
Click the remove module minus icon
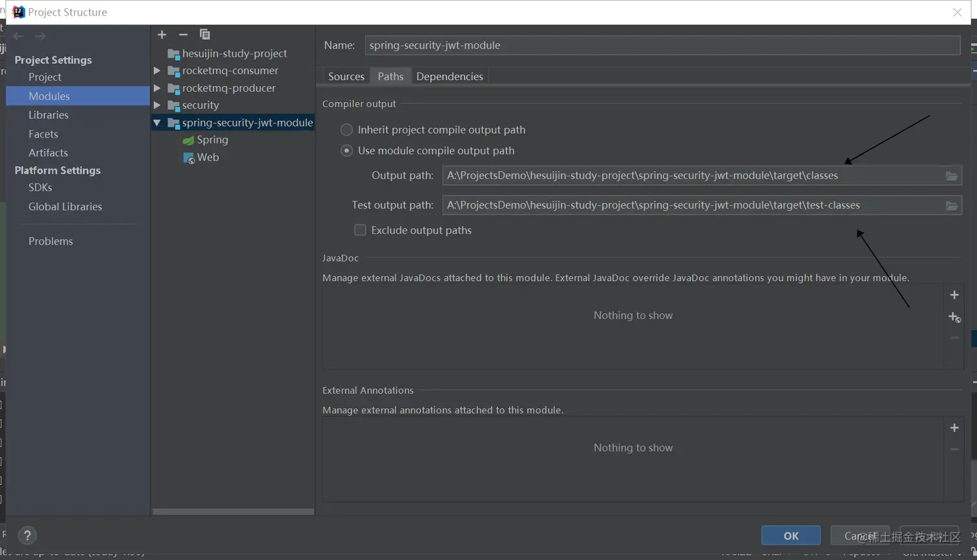184,34
